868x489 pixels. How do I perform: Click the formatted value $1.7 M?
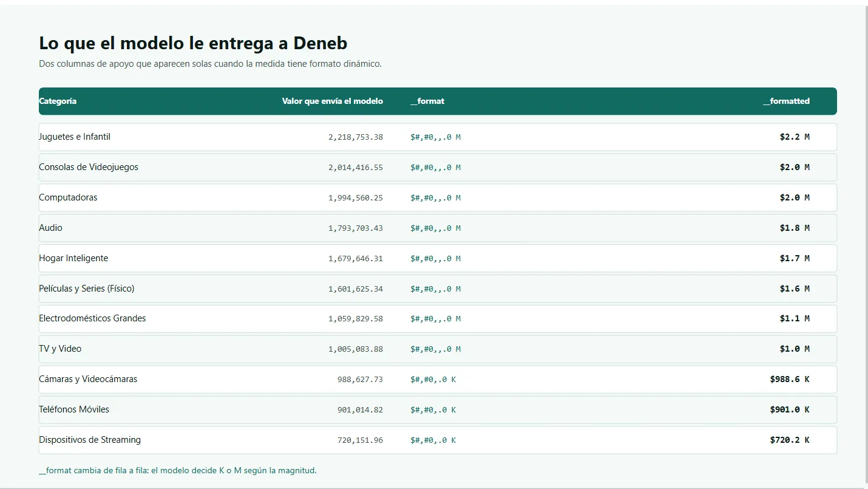tap(795, 259)
